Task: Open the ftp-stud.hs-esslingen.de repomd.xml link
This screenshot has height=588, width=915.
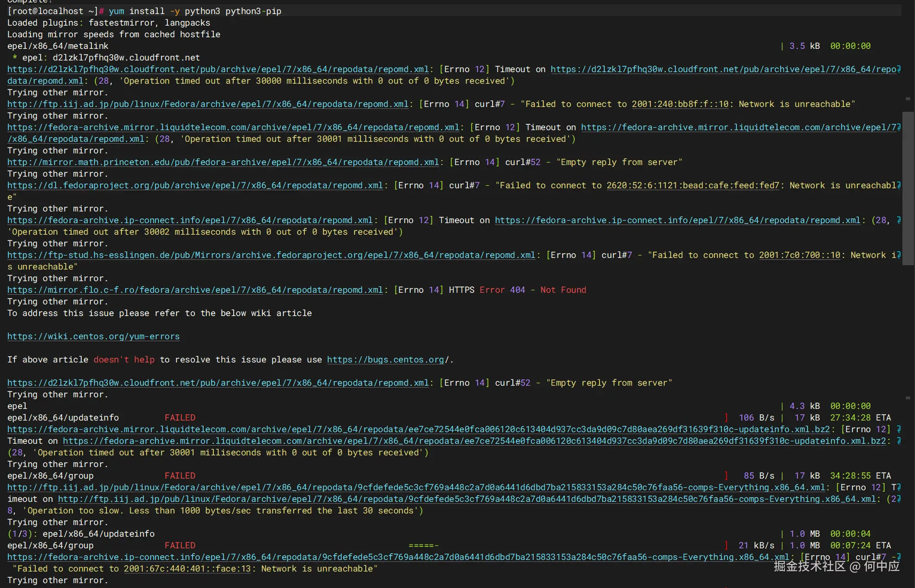Action: (271, 255)
